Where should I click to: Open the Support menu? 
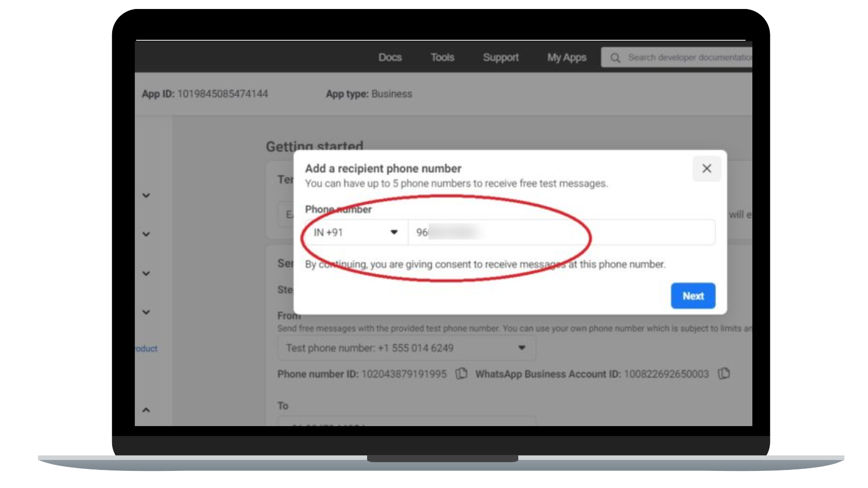coord(501,57)
